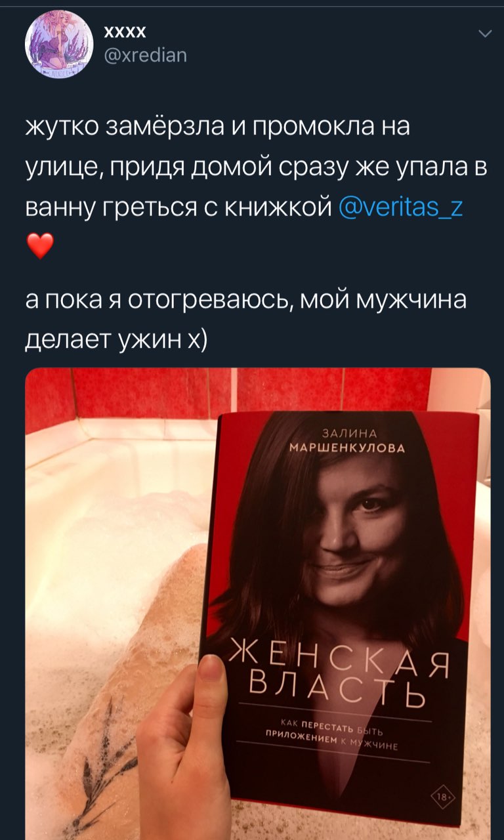Open the display name xxxx
Screen dimensions: 504x840
[125, 31]
